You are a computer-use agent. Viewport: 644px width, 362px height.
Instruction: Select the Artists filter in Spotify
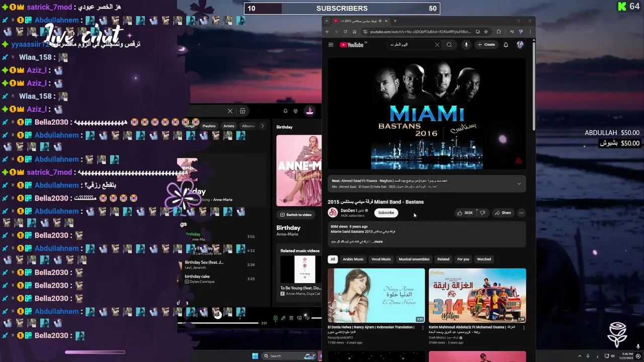pyautogui.click(x=229, y=126)
